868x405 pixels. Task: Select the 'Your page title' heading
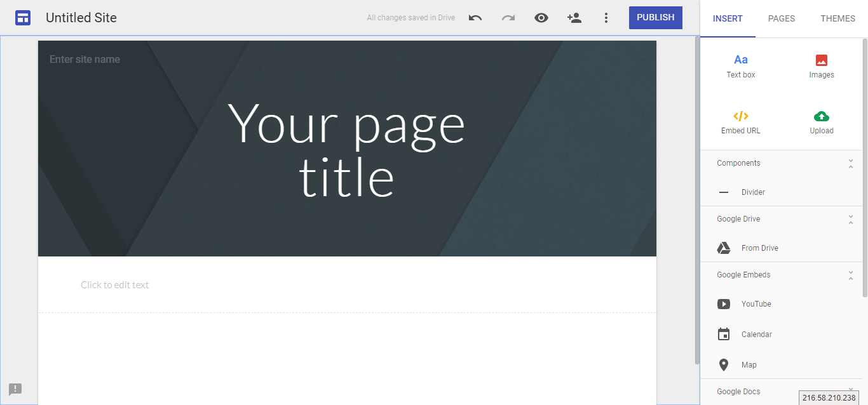pos(347,150)
